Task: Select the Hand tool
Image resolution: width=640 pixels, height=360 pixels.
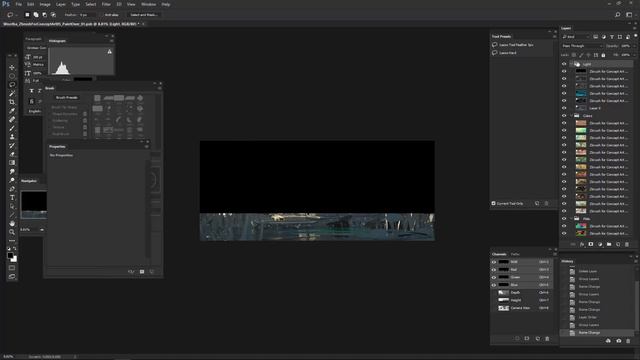Action: tap(12, 223)
